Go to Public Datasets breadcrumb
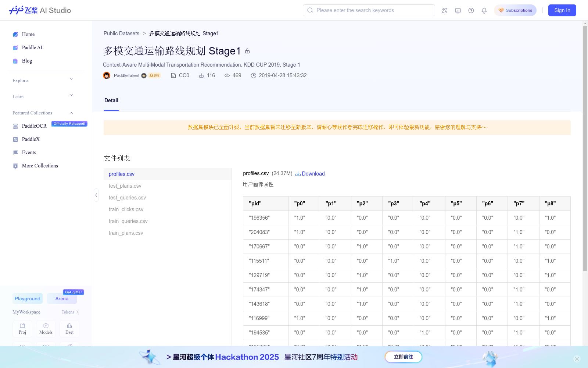This screenshot has width=588, height=368. (121, 33)
